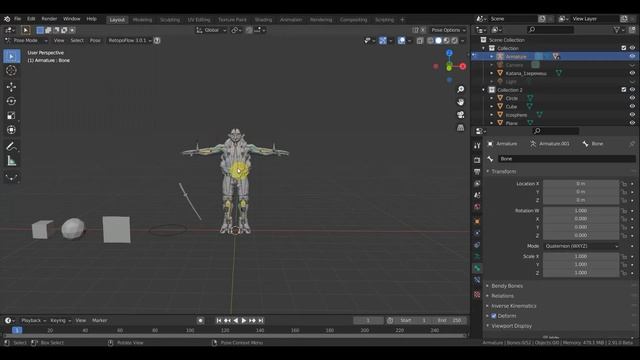640x360 pixels.
Task: Click the RetopoFlow help question icon
Action: click(x=157, y=40)
